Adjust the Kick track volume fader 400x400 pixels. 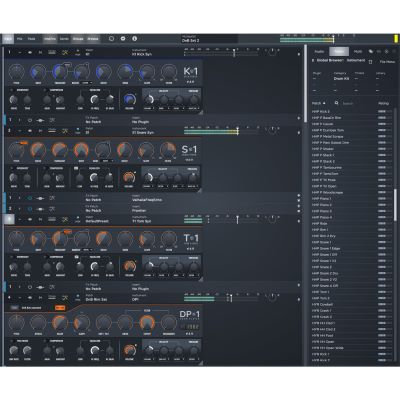point(234,53)
